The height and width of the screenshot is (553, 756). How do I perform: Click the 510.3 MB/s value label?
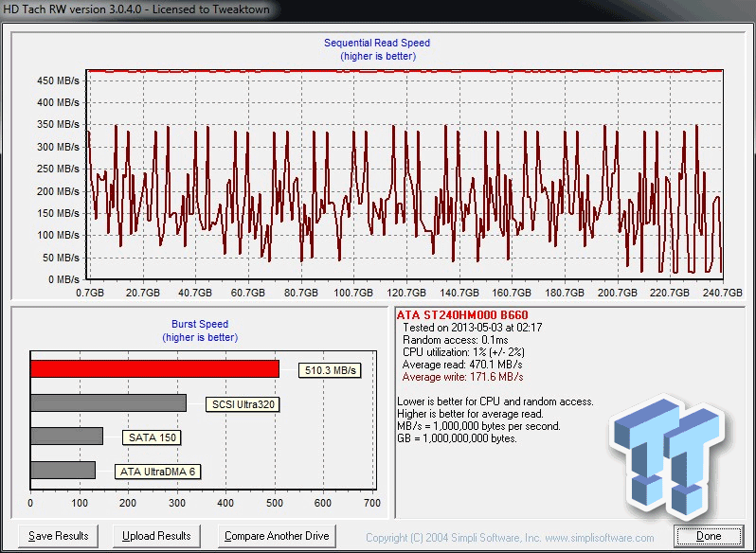point(330,370)
